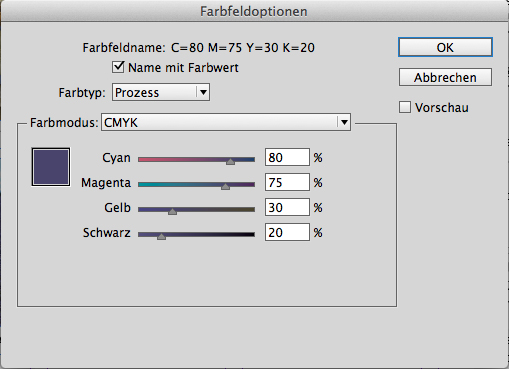509x369 pixels.
Task: Click the Cyan slider track's left end
Action: [142, 160]
